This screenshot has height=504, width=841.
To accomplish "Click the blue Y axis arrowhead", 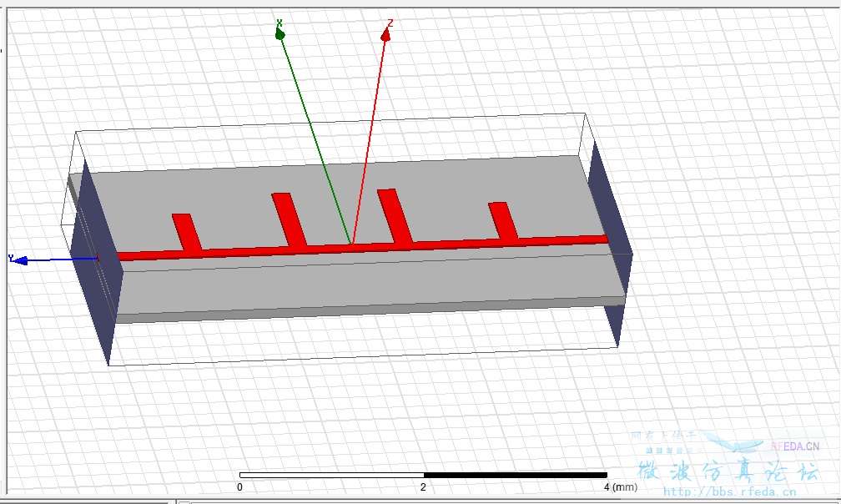I will [x=20, y=260].
